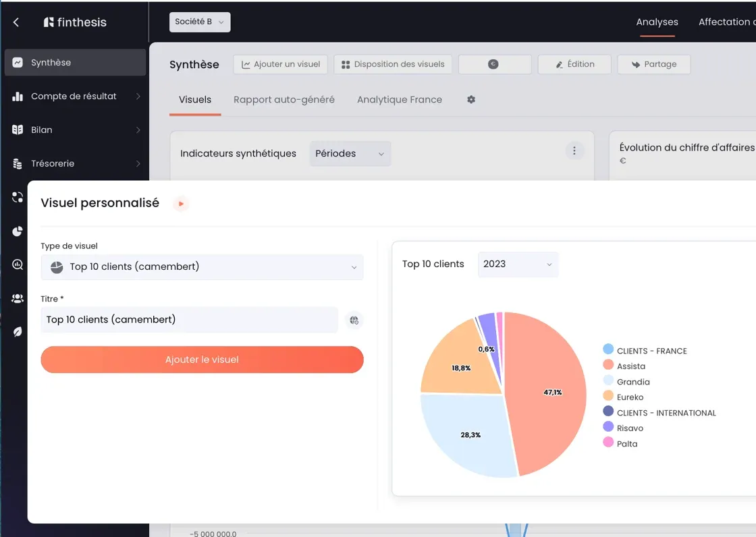
Task: Switch to the Rapport auto-généré tab
Action: point(284,99)
